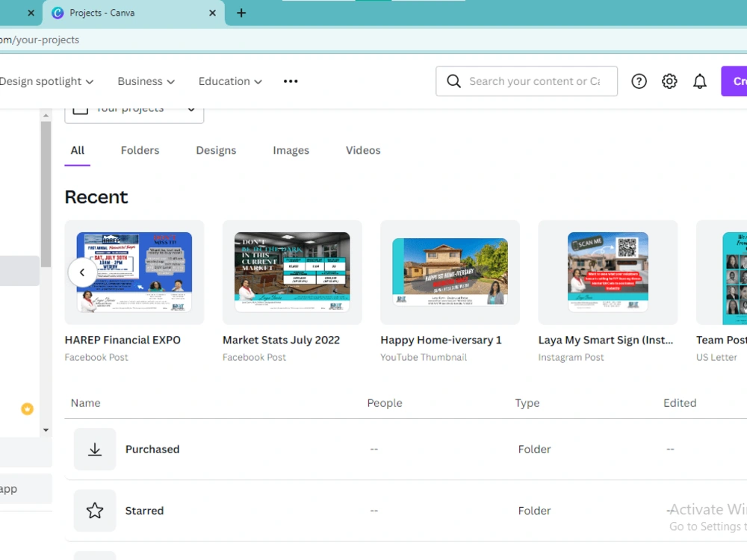Expand the Business menu

(x=146, y=81)
